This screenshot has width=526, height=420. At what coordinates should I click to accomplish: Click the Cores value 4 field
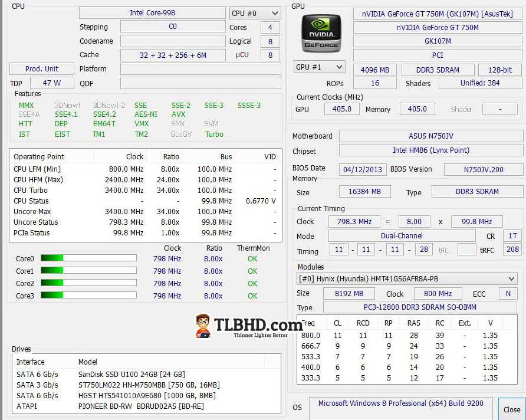(270, 28)
